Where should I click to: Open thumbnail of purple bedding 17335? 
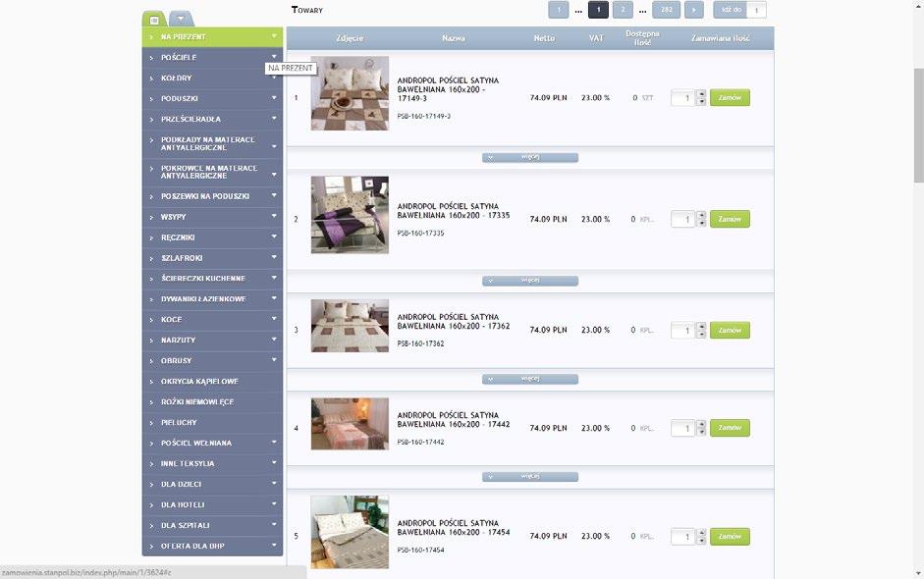click(350, 214)
